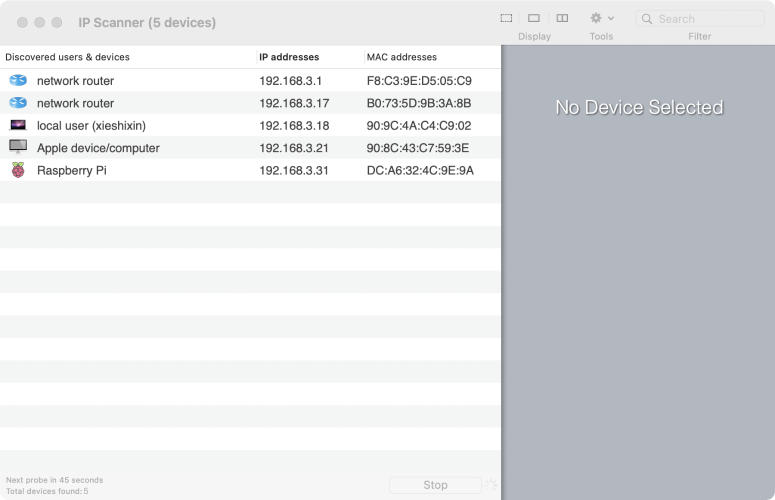Switch to single-pane display mode
This screenshot has height=500, width=775.
point(534,18)
